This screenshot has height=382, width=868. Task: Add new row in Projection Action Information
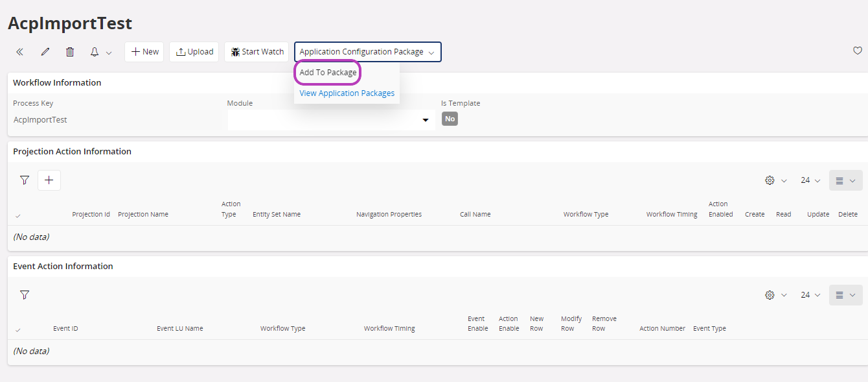click(x=49, y=180)
